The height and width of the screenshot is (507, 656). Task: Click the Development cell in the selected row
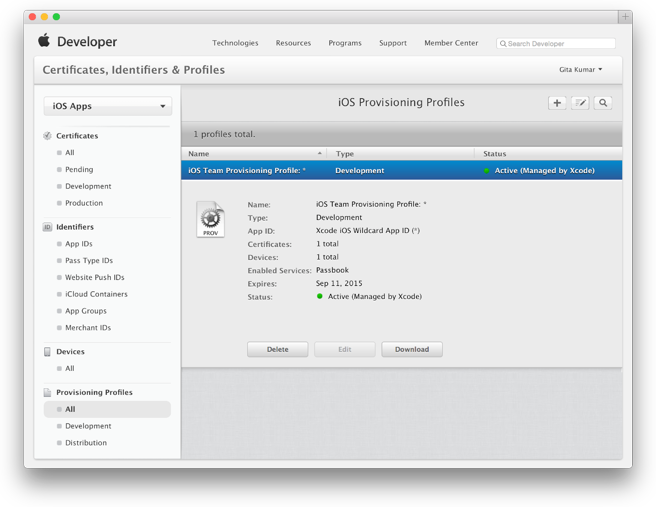click(359, 171)
